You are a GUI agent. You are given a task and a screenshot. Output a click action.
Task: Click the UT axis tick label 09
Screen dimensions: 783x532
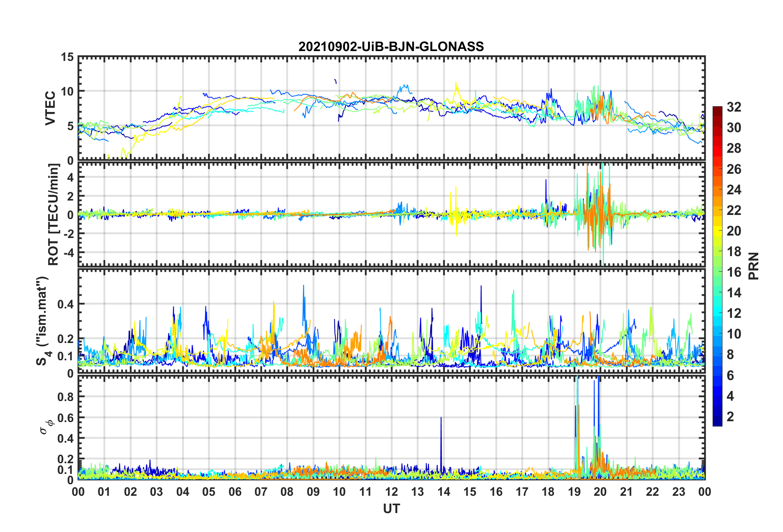coord(313,492)
